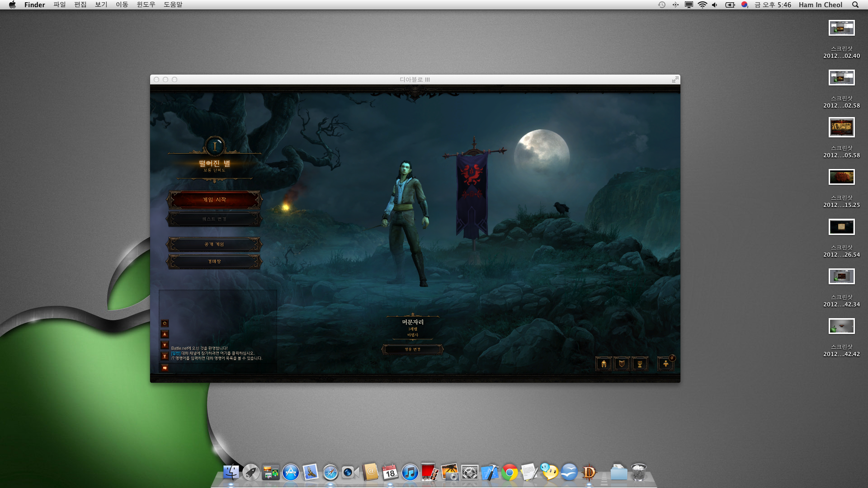Open the Trash in the Dock
868x488 pixels.
click(x=639, y=472)
